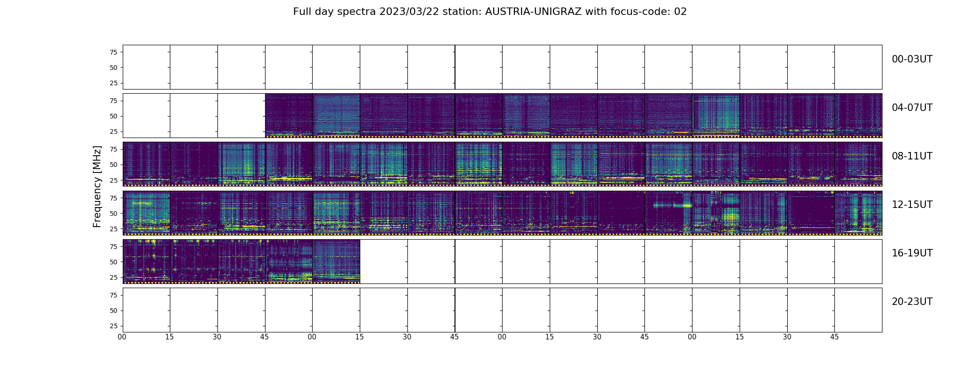Open the first spectrogram panel in the 08-11UT row
This screenshot has width=980, height=373.
pyautogui.click(x=146, y=164)
